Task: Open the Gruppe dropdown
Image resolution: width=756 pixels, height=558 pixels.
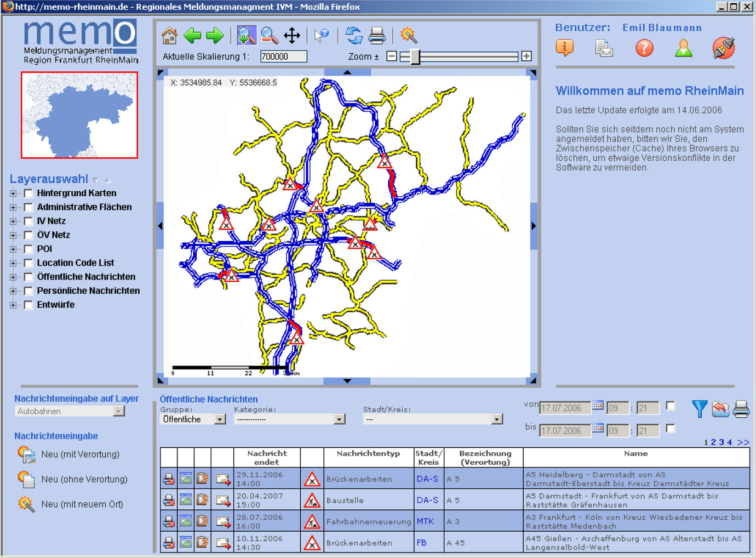Action: pos(220,419)
